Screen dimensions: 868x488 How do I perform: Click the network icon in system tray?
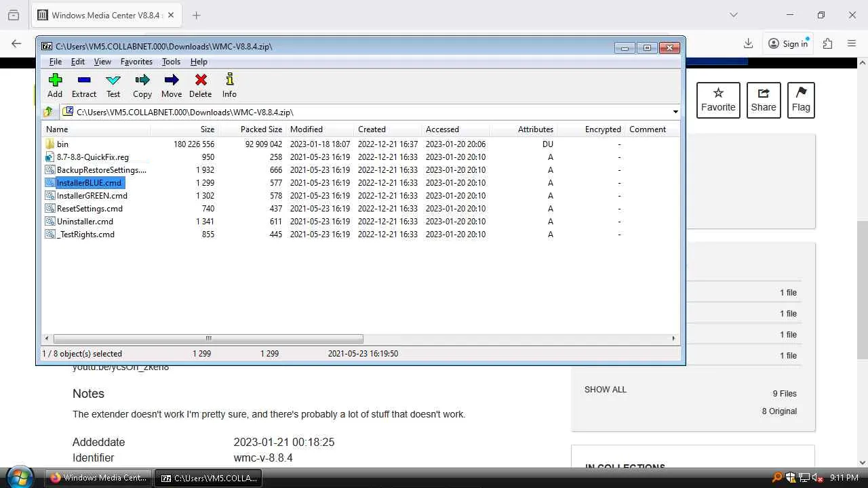tap(805, 478)
